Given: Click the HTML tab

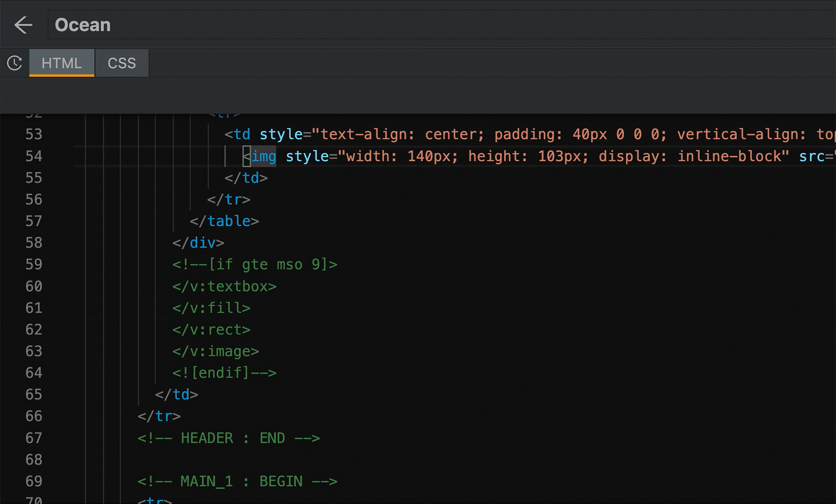Looking at the screenshot, I should pos(61,63).
